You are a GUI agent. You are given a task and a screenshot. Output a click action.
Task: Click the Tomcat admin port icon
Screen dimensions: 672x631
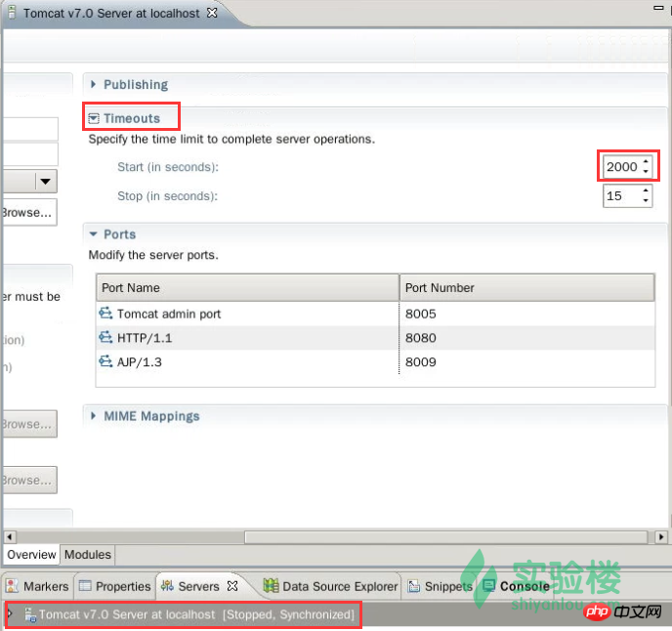point(105,314)
